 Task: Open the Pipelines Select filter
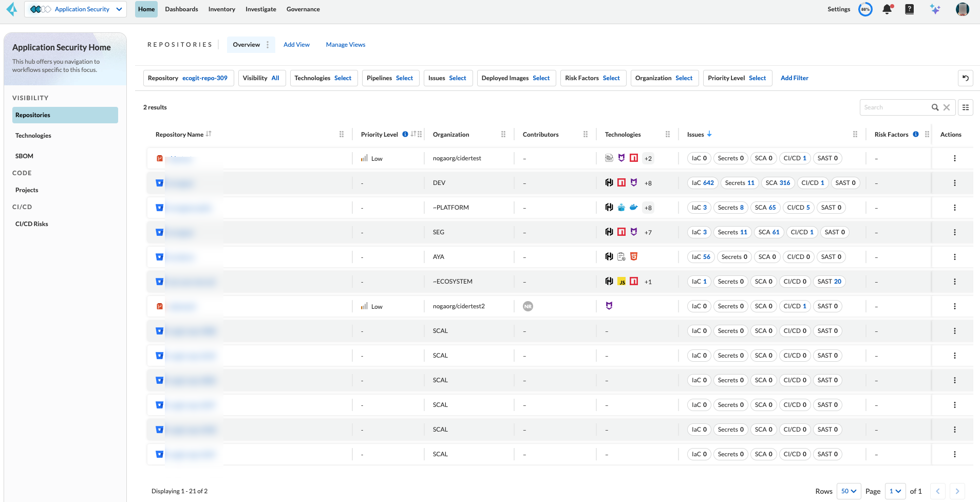coord(390,78)
